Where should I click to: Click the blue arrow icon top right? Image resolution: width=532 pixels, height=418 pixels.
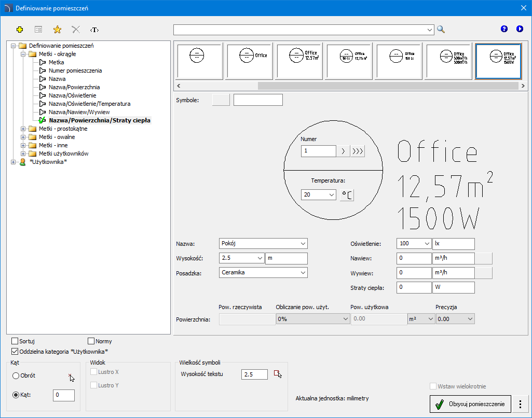pyautogui.click(x=520, y=29)
